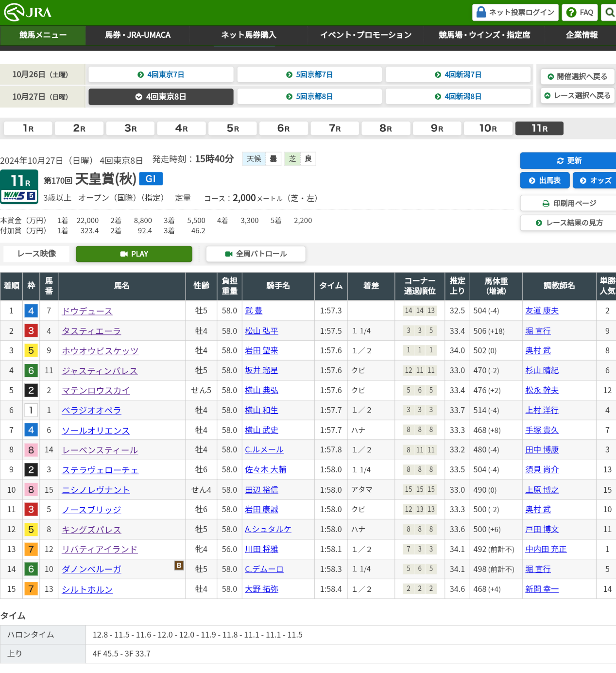Select 4回東京8日 meeting
The image size is (616, 673).
tap(161, 96)
